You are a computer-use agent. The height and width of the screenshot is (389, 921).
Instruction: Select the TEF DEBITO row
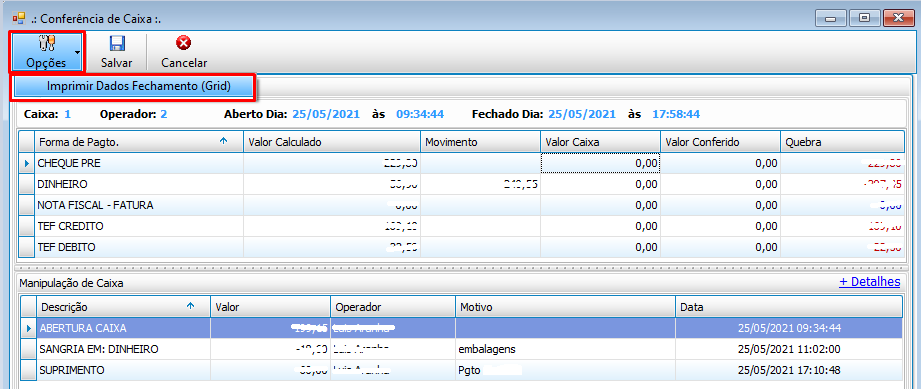[461, 247]
